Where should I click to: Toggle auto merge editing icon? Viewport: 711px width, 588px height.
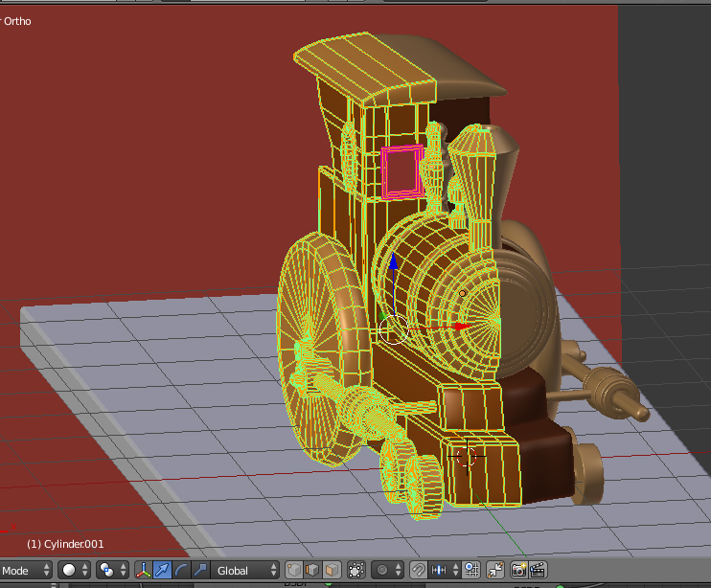(x=495, y=570)
